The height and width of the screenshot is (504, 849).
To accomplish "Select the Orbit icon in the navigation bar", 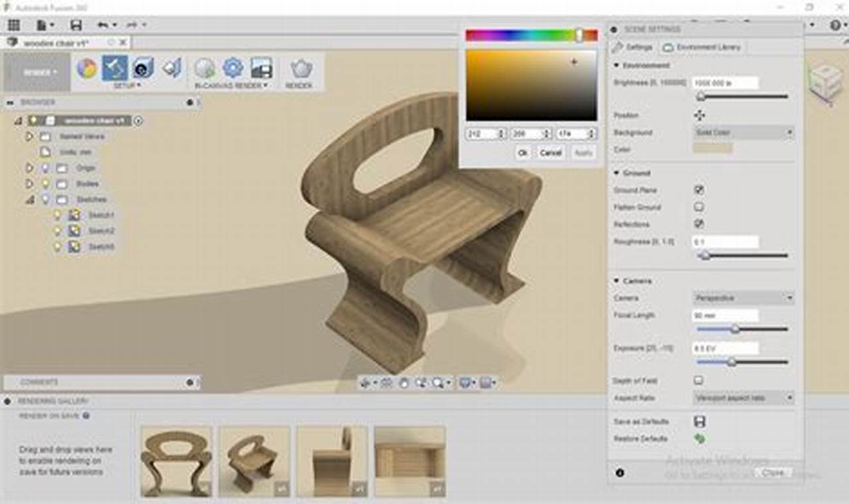I will [403, 381].
